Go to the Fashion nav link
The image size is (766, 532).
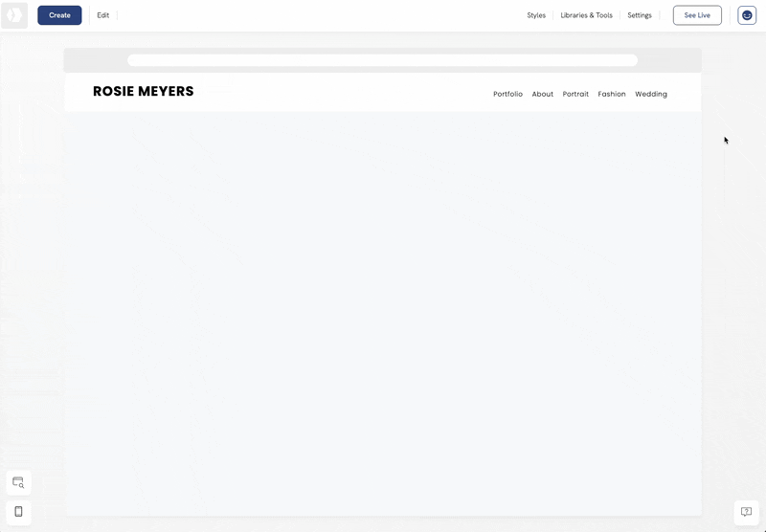(612, 94)
